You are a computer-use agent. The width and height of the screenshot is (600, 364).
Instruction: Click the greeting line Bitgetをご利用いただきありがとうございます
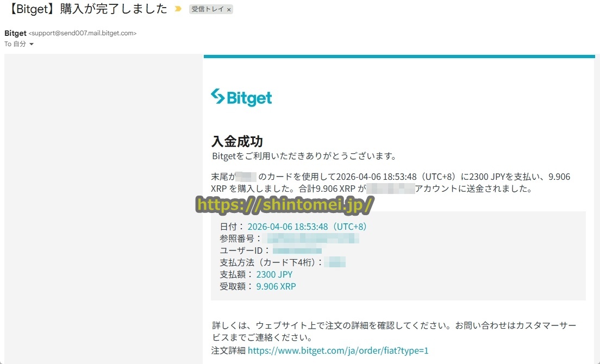point(304,156)
